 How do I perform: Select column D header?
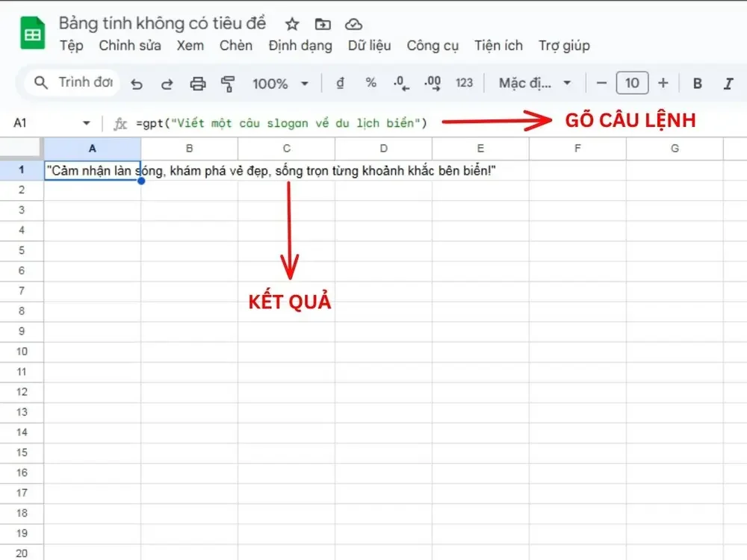[x=383, y=149]
